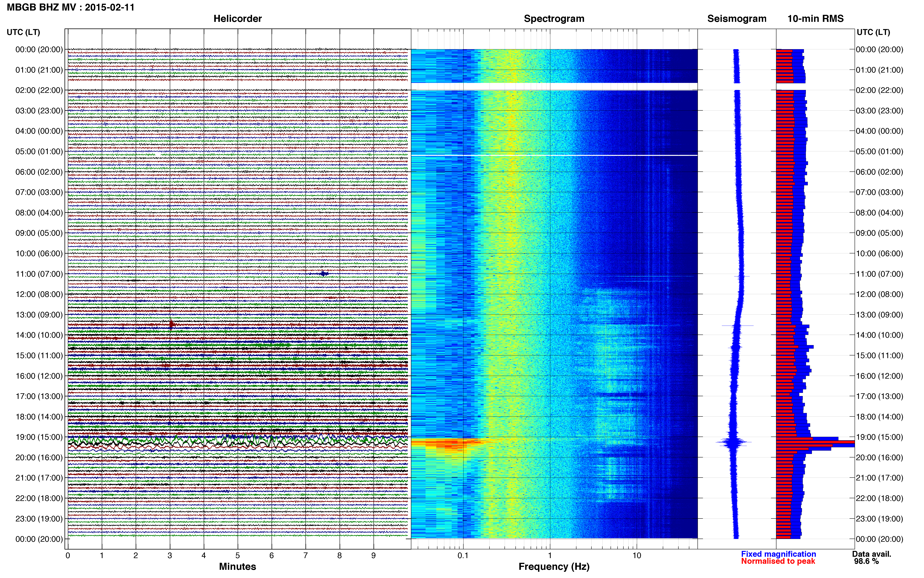Click the white data-gap band in the spectrogram near 01:40
Screen dimensions: 924x578
pyautogui.click(x=554, y=86)
